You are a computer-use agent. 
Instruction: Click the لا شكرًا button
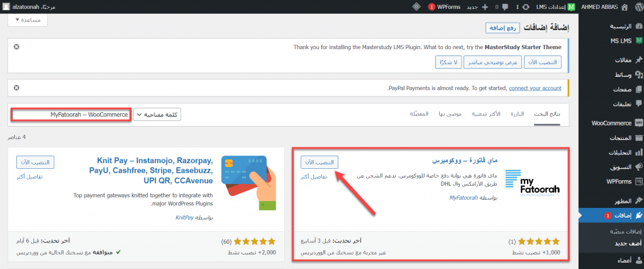point(448,62)
